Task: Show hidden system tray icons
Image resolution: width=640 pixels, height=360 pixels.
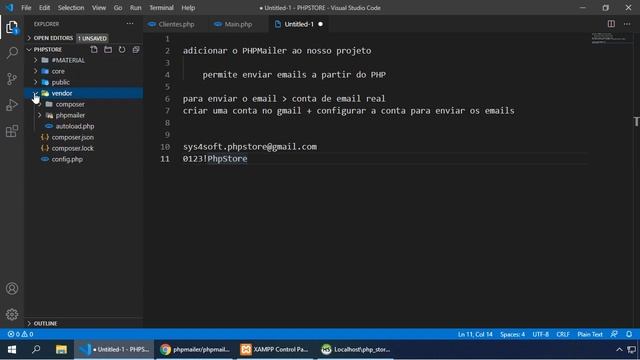Action: (619, 349)
